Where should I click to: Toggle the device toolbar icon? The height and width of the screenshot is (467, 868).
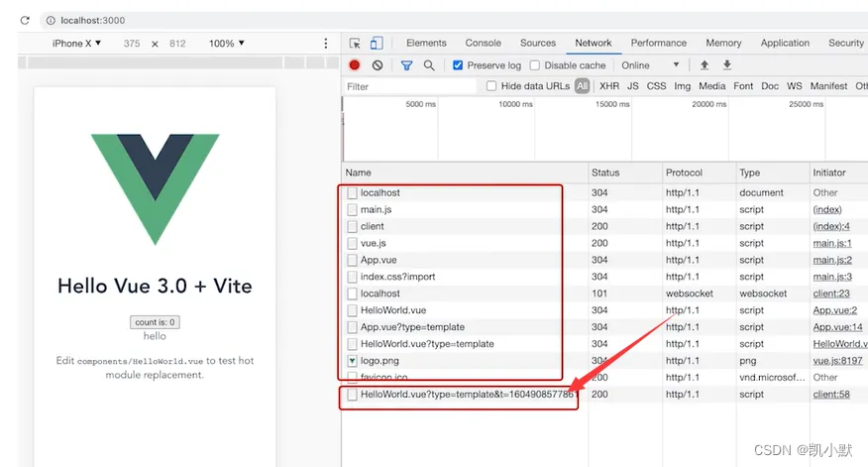377,44
